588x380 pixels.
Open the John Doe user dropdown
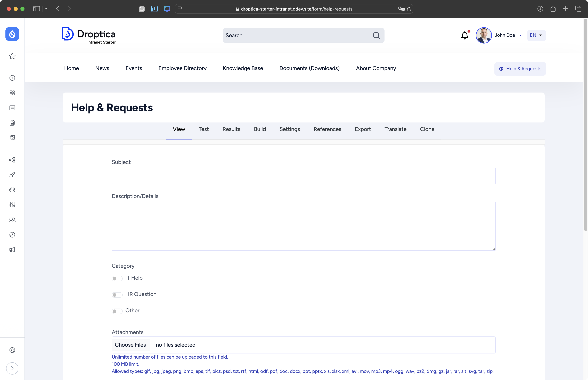(x=508, y=35)
